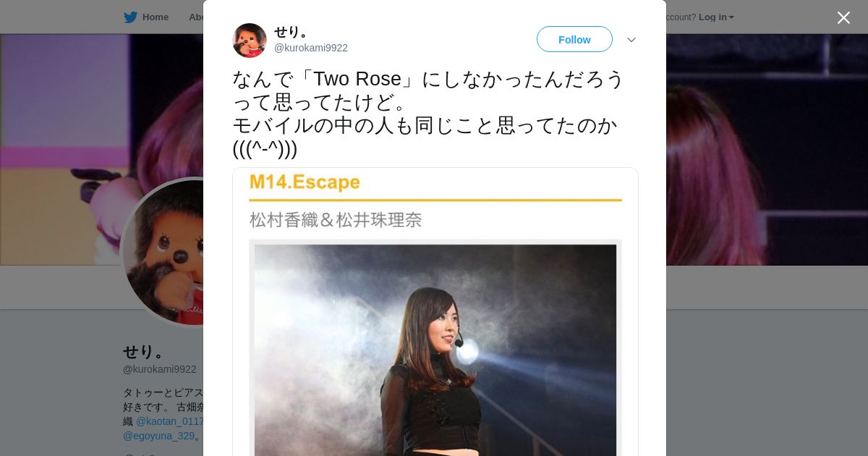This screenshot has width=868, height=456.
Task: Open the @kurokami9922 handle in tweet header
Action: [311, 48]
